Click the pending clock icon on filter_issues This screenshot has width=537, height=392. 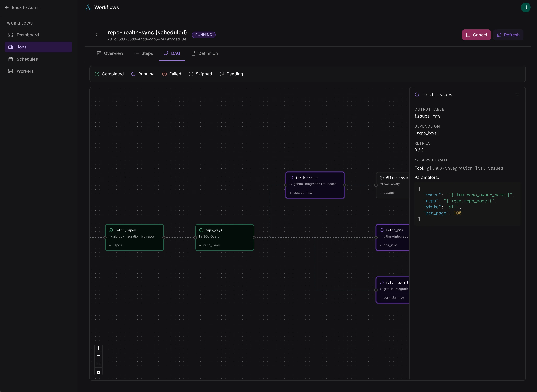tap(382, 178)
